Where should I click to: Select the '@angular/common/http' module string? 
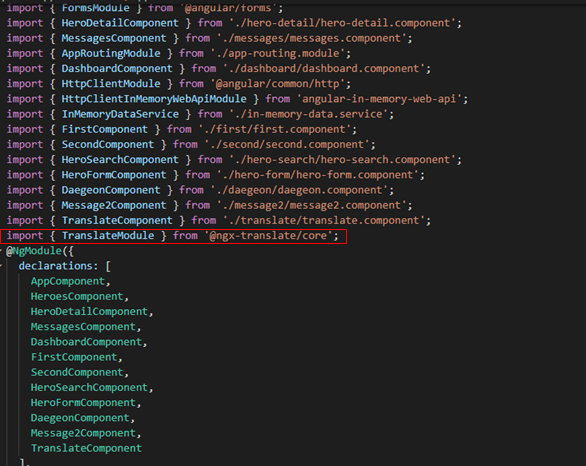[x=278, y=84]
